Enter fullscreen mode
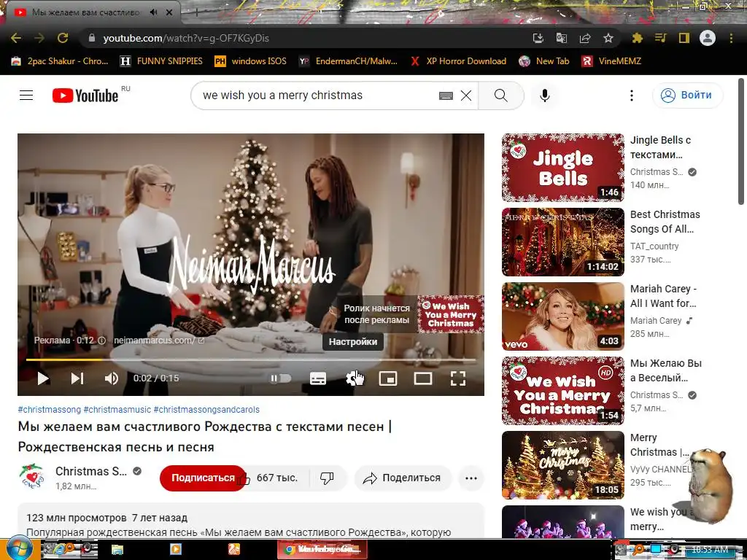747x560 pixels. 458,378
